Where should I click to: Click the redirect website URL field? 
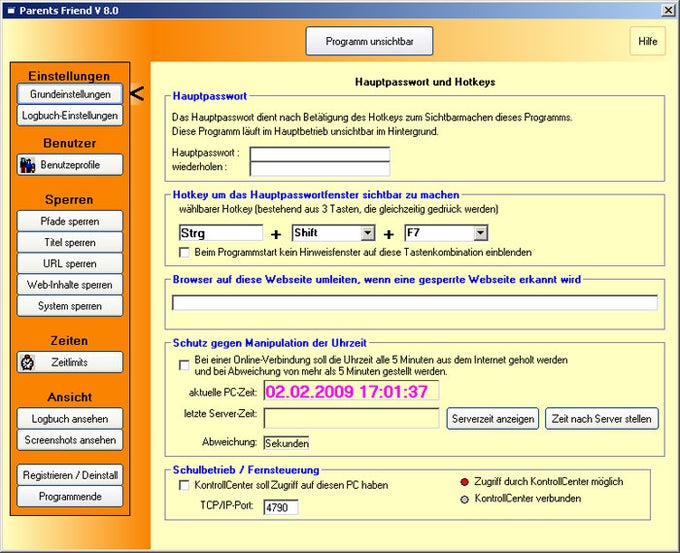[415, 303]
